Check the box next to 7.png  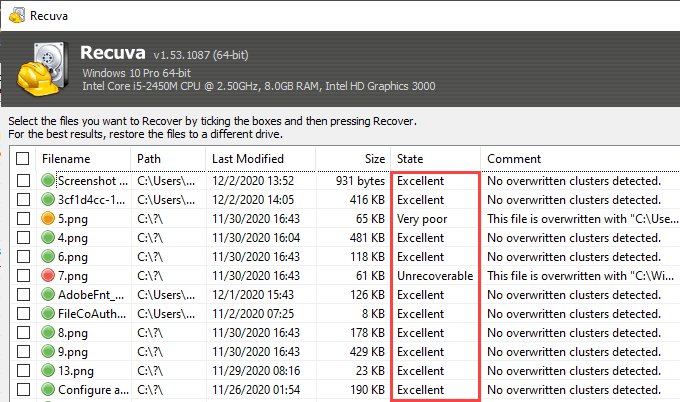(x=23, y=276)
